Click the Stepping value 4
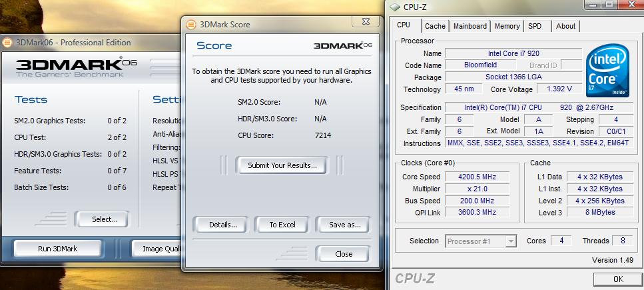This screenshot has width=644, height=290. (x=615, y=119)
